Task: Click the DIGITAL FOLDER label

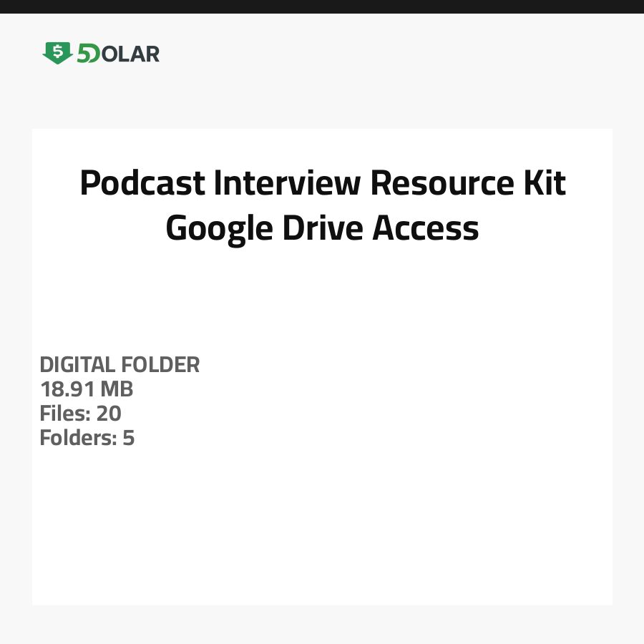Action: tap(119, 365)
